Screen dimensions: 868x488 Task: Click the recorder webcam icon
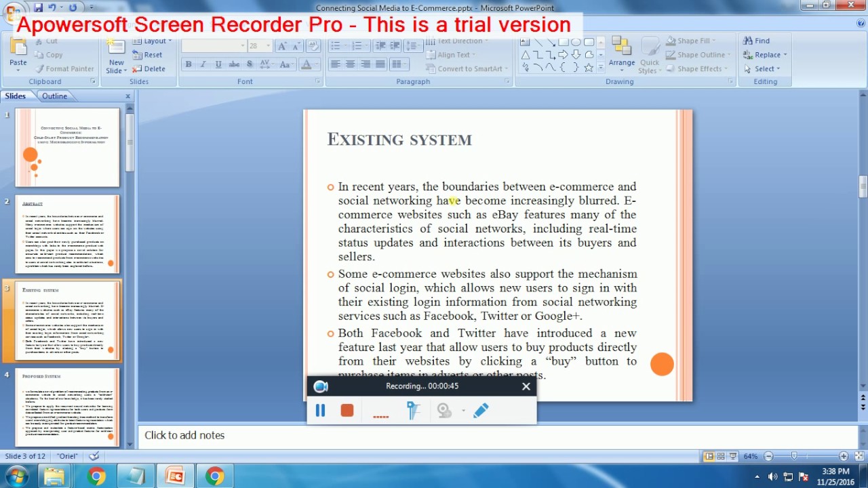point(444,410)
